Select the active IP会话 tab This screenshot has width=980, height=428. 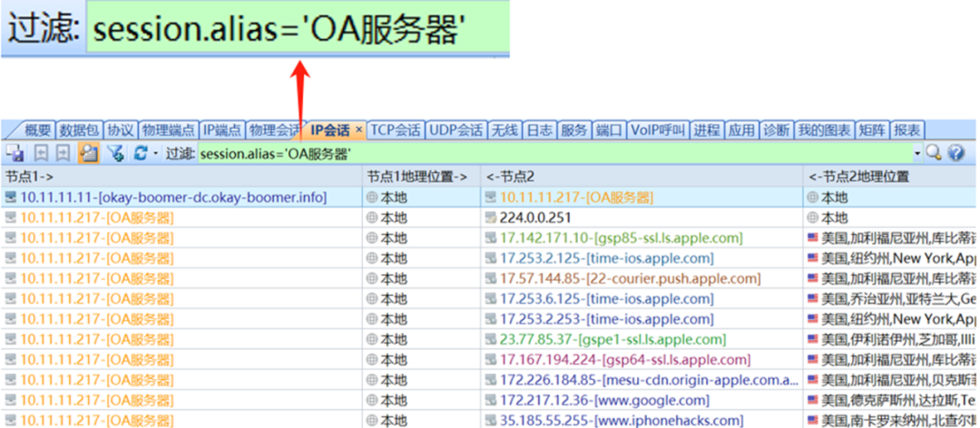[x=330, y=130]
